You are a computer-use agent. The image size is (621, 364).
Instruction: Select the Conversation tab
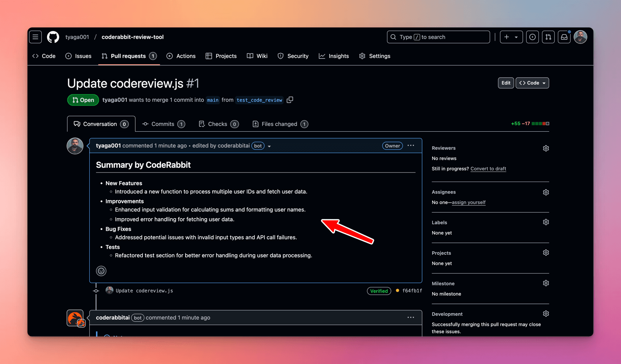click(x=101, y=124)
